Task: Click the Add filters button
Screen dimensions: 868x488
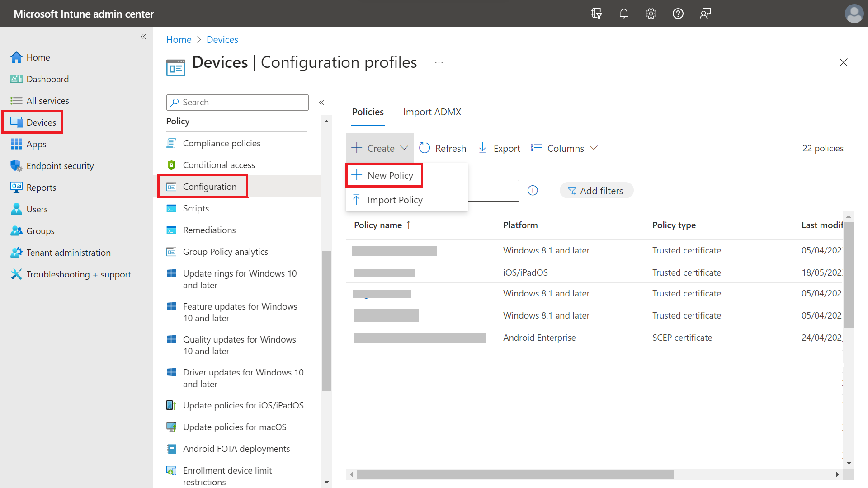Action: (596, 191)
